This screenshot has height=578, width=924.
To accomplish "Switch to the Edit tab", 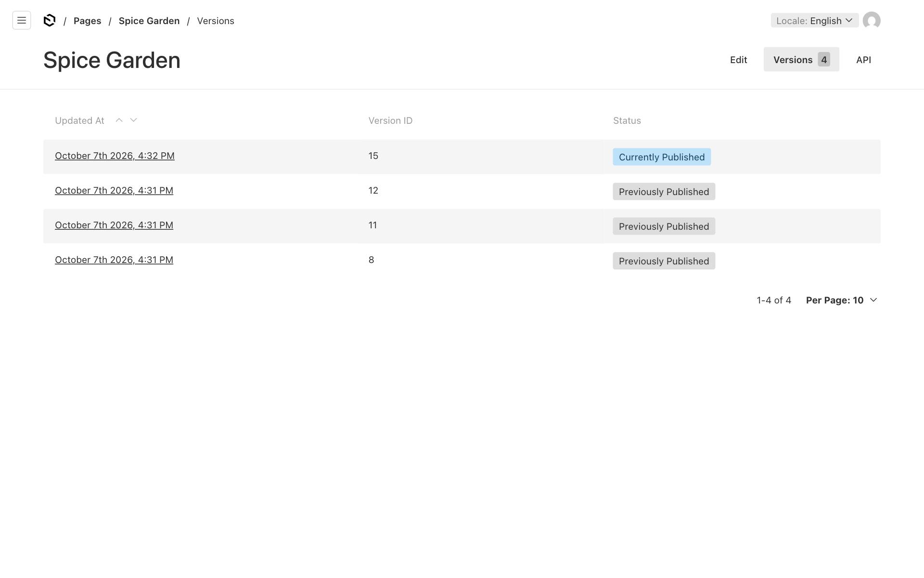I will click(x=738, y=60).
